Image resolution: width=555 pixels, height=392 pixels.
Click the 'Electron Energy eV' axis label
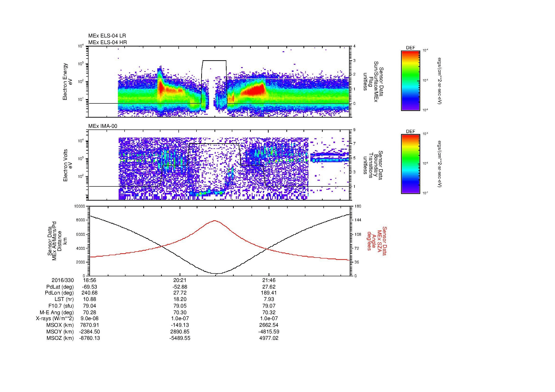coord(68,82)
